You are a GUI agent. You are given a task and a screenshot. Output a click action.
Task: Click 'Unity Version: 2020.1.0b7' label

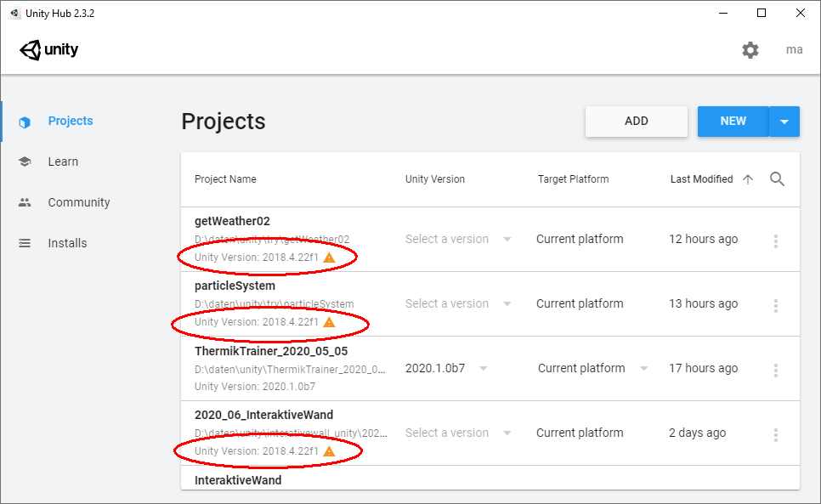point(255,387)
